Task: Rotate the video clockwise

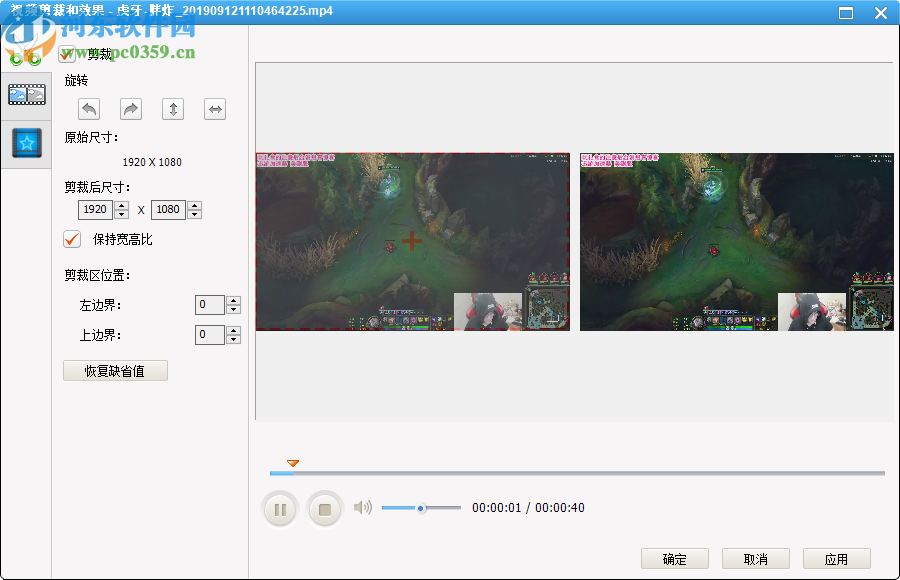Action: (130, 109)
